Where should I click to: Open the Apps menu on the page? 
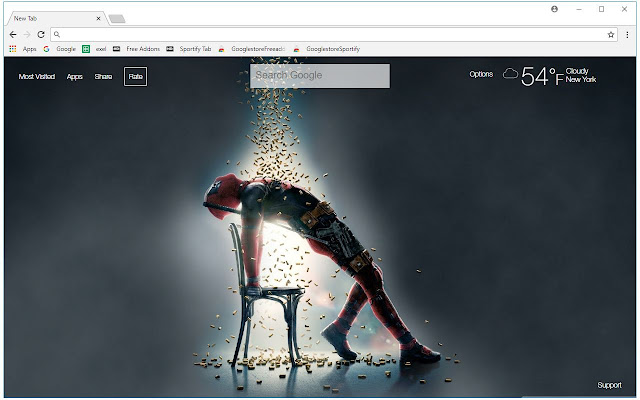coord(75,77)
